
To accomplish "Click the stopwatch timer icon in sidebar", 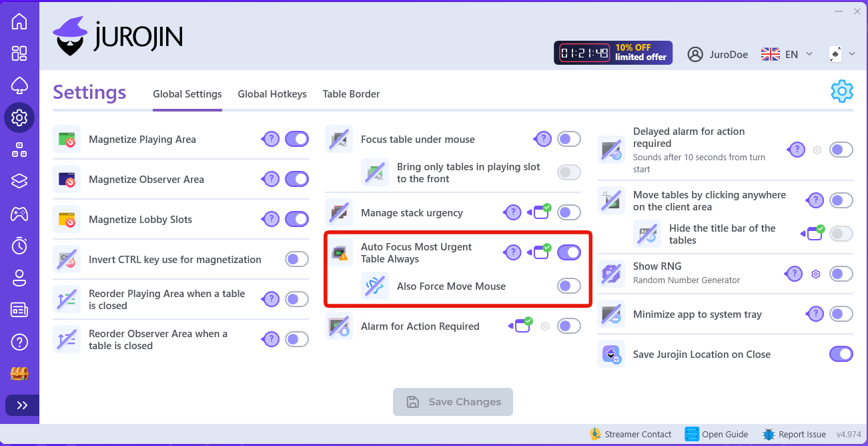I will (19, 246).
